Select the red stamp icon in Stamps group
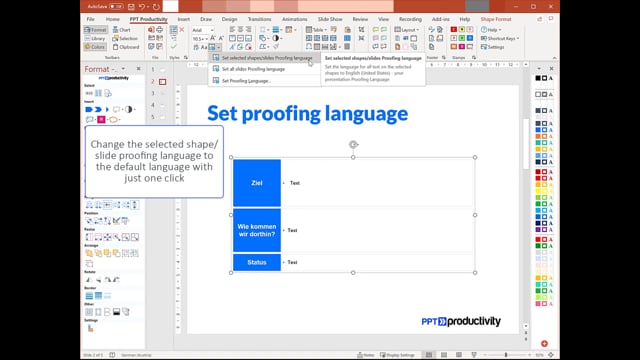 [453, 30]
